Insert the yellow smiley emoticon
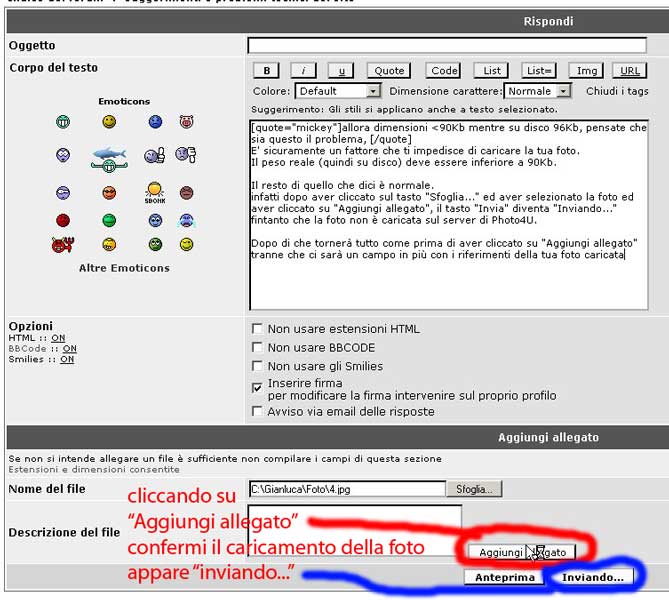Screen dimensions: 669x600 click(x=109, y=122)
